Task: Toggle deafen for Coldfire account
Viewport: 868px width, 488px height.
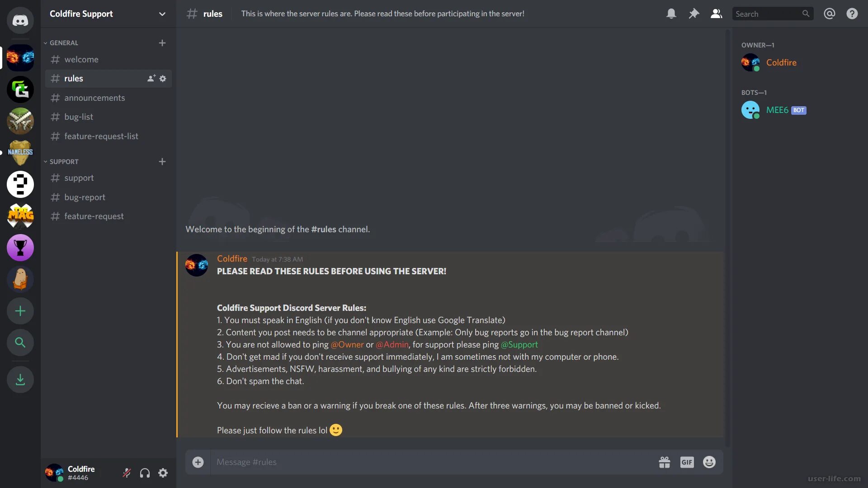Action: pyautogui.click(x=145, y=473)
